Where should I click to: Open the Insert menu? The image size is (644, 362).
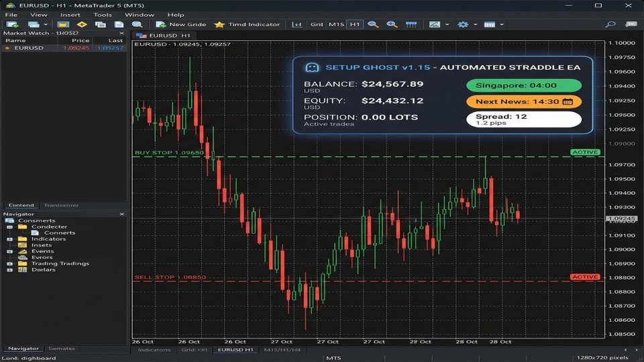[x=70, y=15]
